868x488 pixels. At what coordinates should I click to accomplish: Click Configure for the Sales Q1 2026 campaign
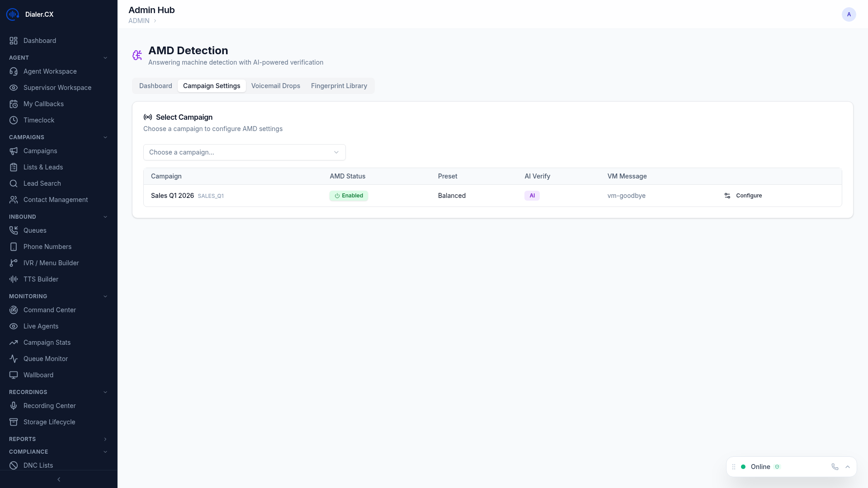coord(743,196)
